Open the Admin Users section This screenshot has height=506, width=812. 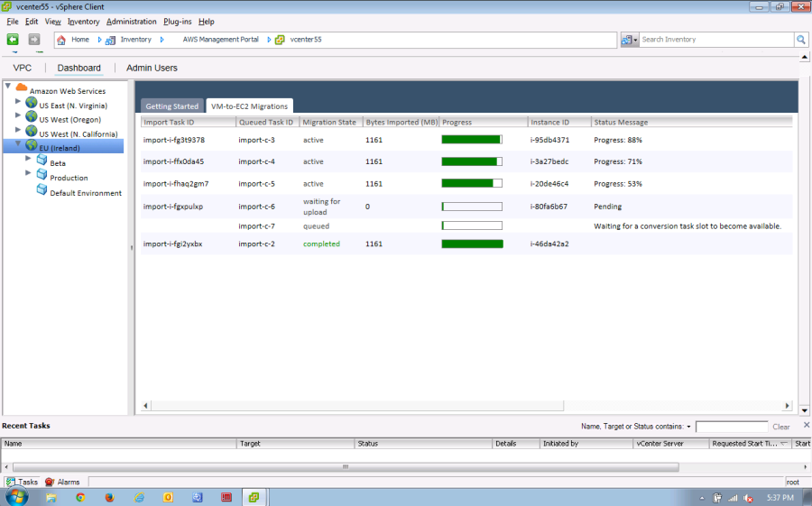coord(152,68)
